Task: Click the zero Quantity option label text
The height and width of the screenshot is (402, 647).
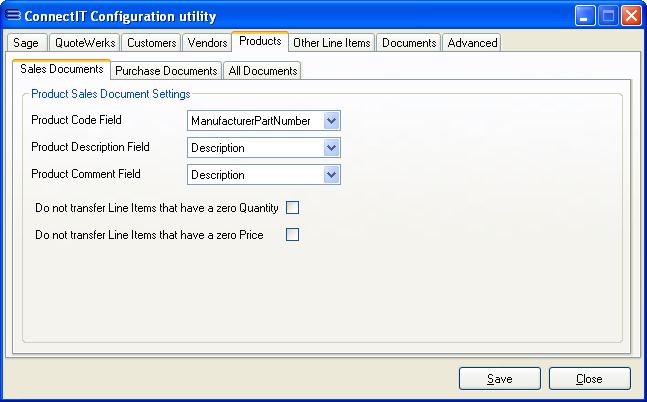Action: click(157, 208)
